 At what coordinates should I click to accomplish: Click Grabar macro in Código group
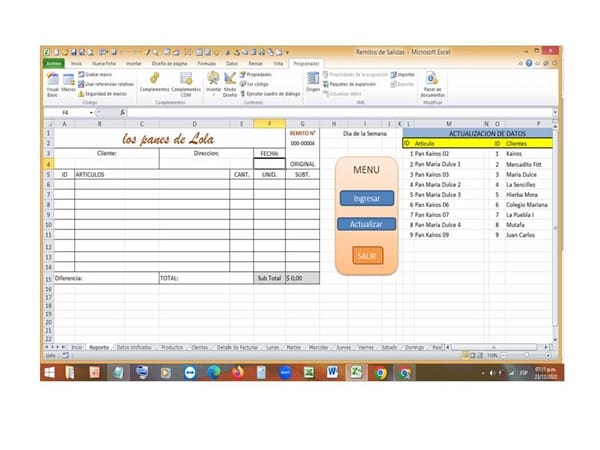tap(95, 74)
